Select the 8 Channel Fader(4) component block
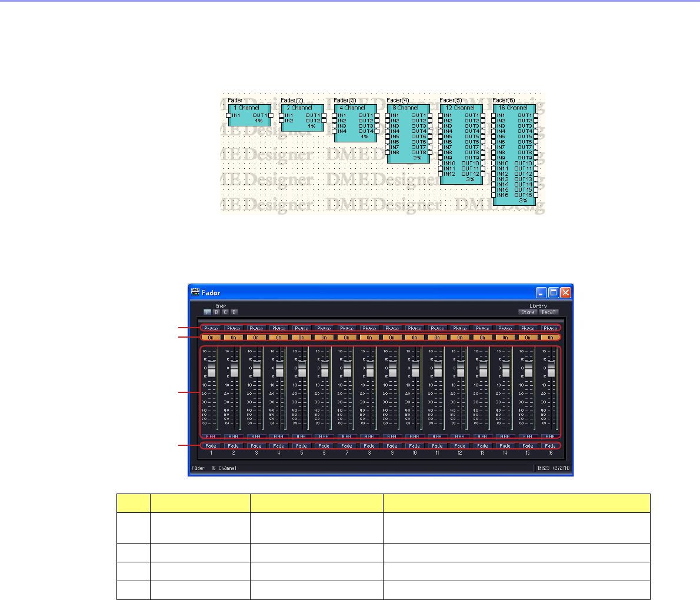The height and width of the screenshot is (600, 700). coord(408,134)
